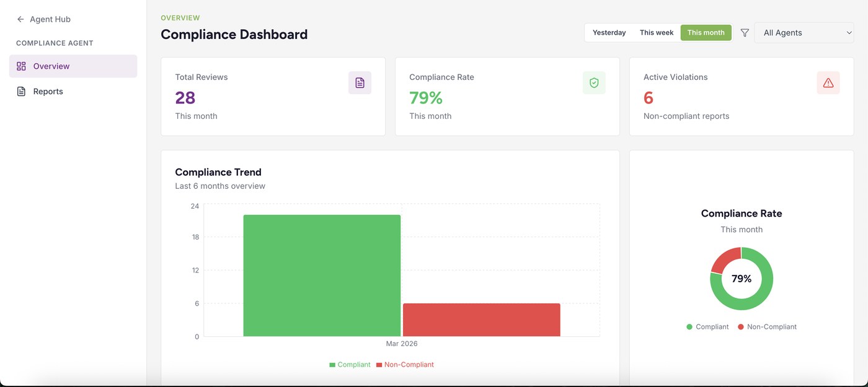
Task: Click the funnel filter icon
Action: point(745,33)
